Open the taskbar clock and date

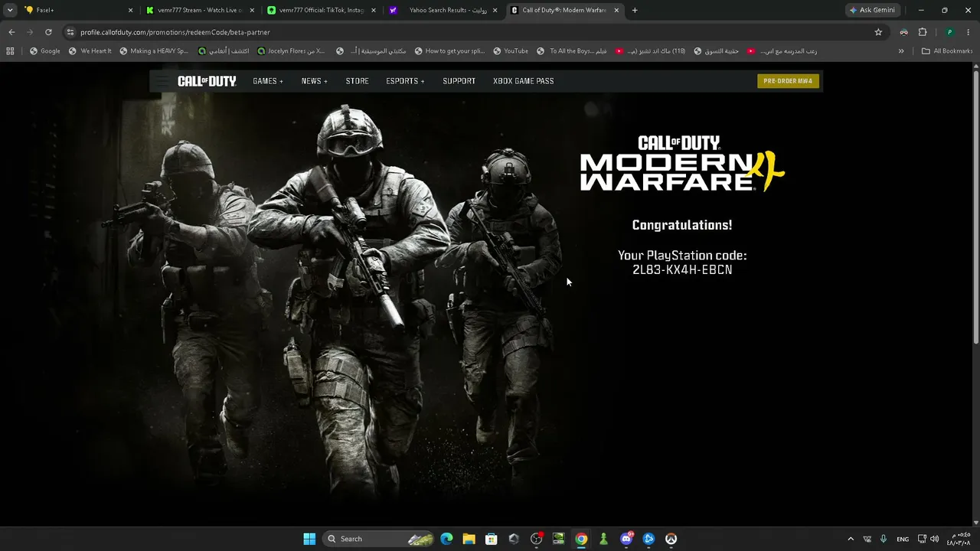tap(959, 539)
